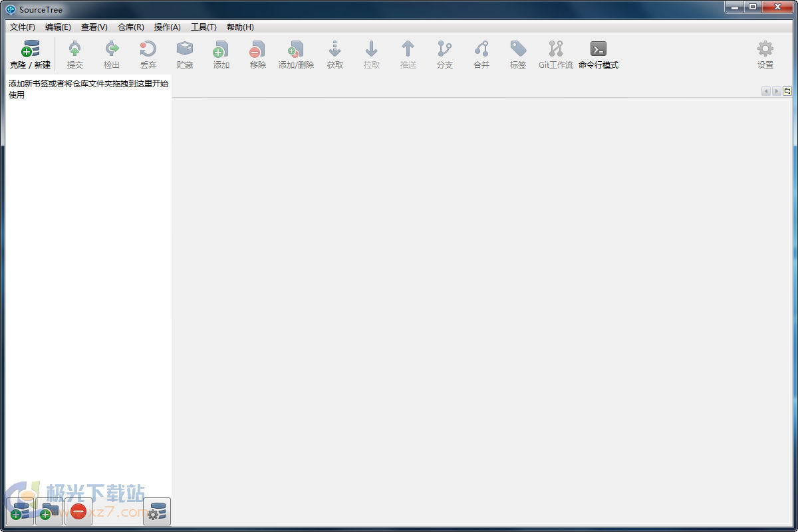
Task: Click the 拉取 (Pull) icon
Action: point(371,53)
